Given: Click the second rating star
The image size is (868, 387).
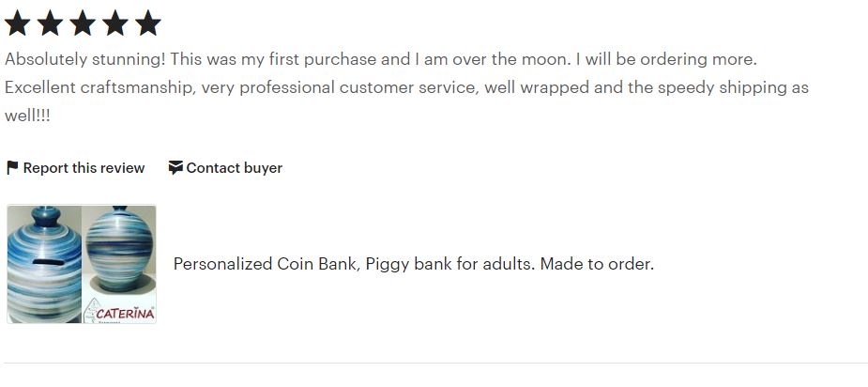Looking at the screenshot, I should pyautogui.click(x=50, y=23).
